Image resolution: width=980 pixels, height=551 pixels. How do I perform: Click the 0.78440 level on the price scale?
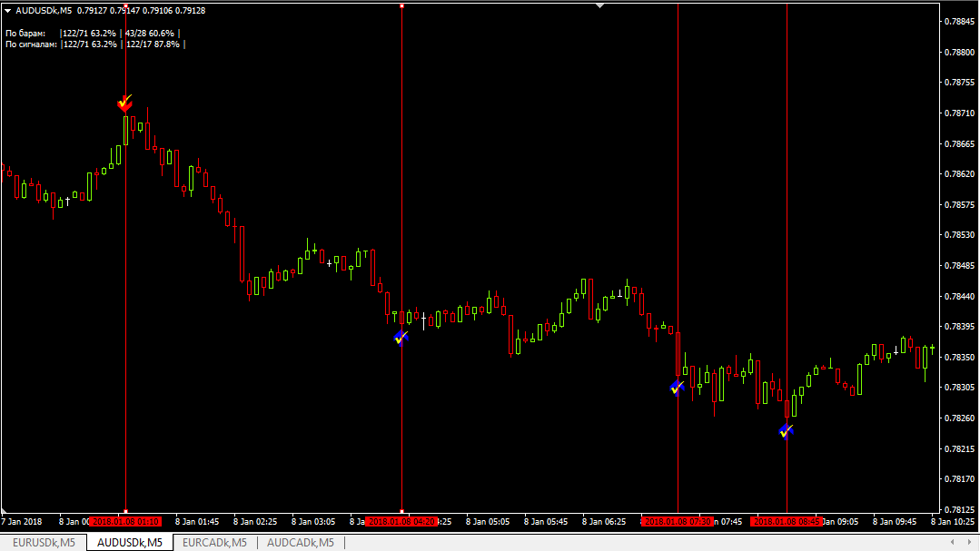[959, 297]
